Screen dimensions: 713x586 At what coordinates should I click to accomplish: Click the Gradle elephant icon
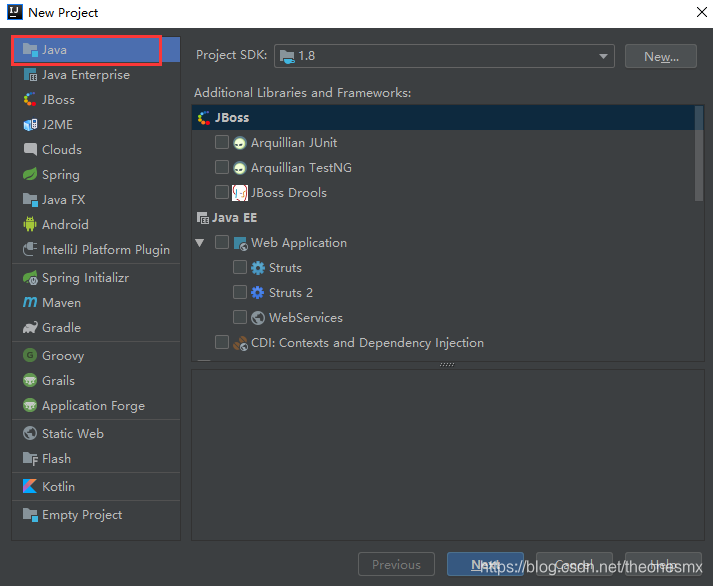[30, 327]
